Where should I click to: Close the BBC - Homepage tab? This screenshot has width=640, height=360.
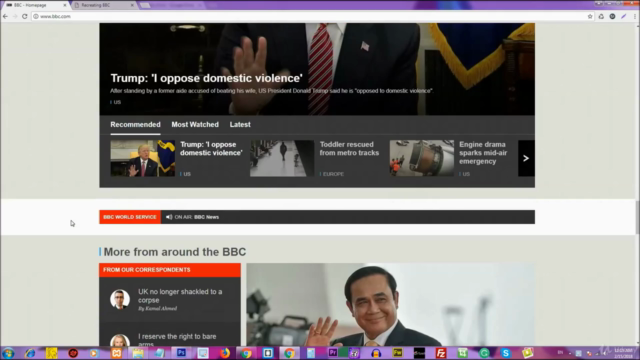tap(64, 5)
